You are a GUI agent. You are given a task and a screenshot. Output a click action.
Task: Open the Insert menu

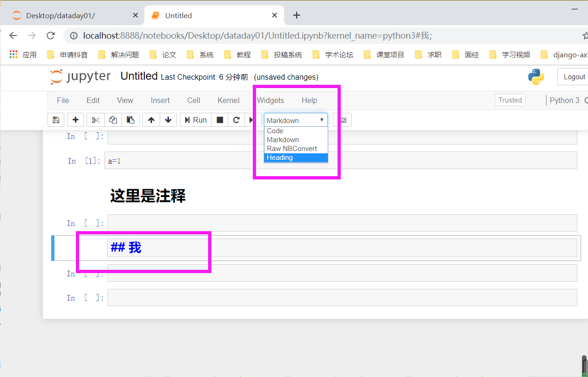click(160, 100)
